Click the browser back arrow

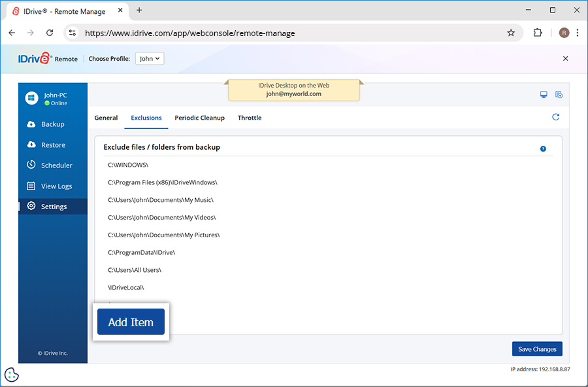tap(12, 33)
